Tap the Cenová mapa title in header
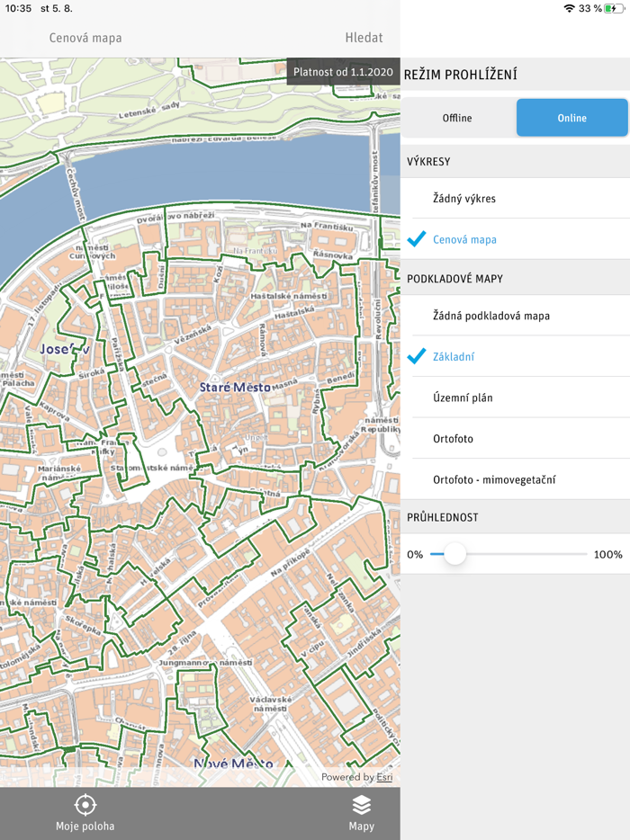Screen dimensions: 630x840 click(85, 38)
